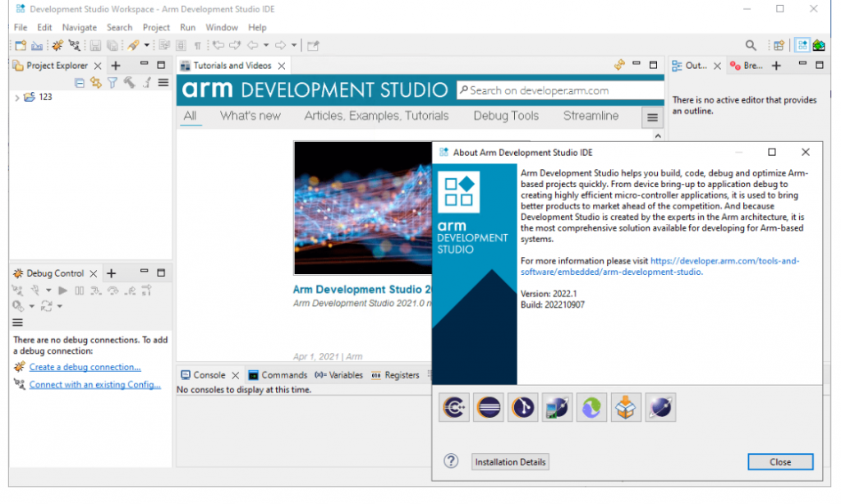Open the Search menu
The width and height of the screenshot is (841, 504).
(119, 27)
